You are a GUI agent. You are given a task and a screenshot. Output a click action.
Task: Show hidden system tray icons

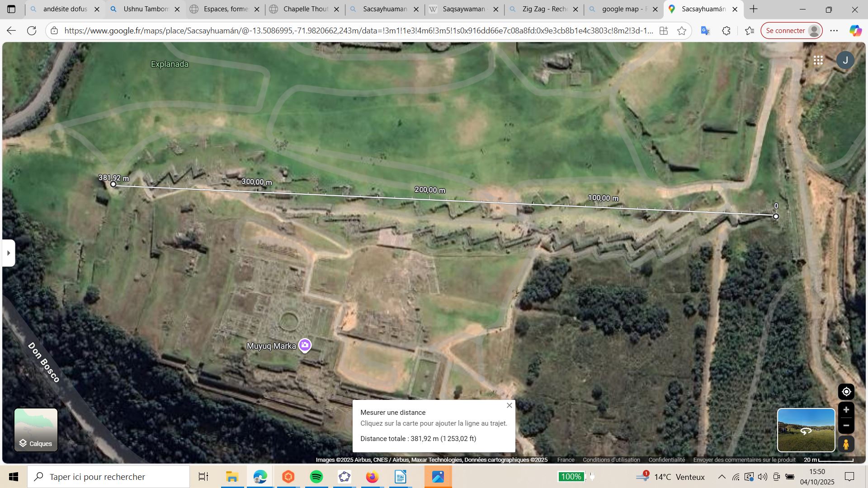722,477
